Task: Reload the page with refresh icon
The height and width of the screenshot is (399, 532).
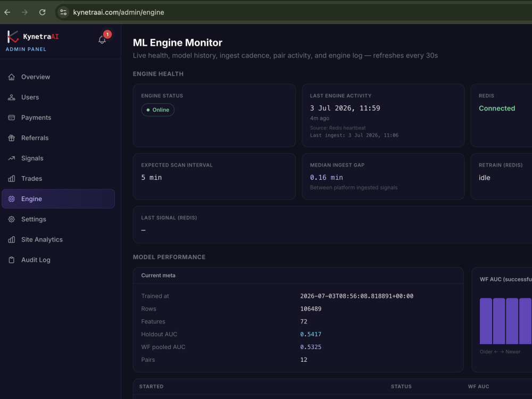Action: click(x=42, y=12)
